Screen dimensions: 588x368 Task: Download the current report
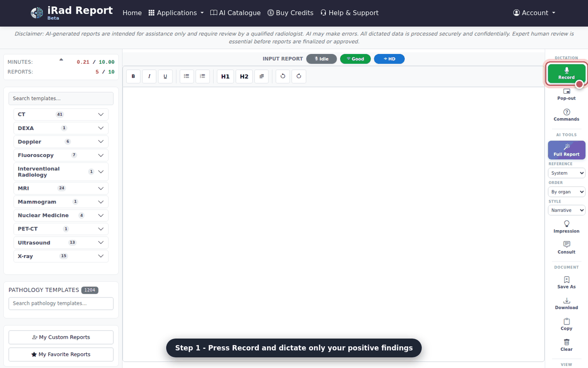click(566, 304)
